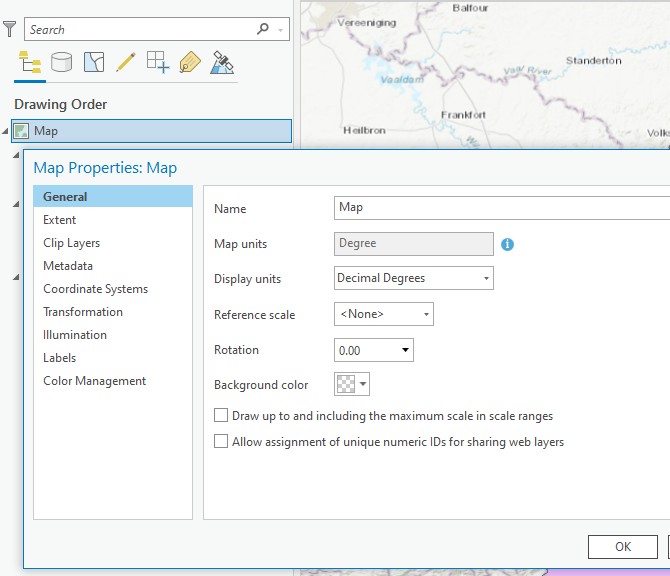Click Frankfort label on the map
The image size is (670, 576).
click(463, 115)
